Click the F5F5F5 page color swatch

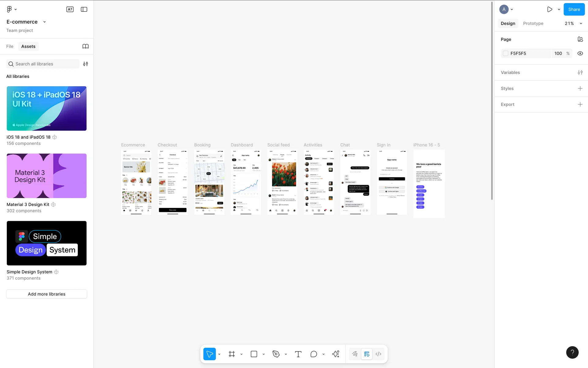coord(506,53)
